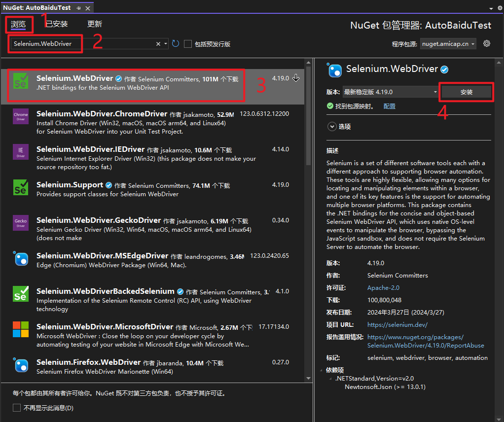Image resolution: width=504 pixels, height=422 pixels.
Task: Open the search history dropdown arrow
Action: [x=166, y=44]
